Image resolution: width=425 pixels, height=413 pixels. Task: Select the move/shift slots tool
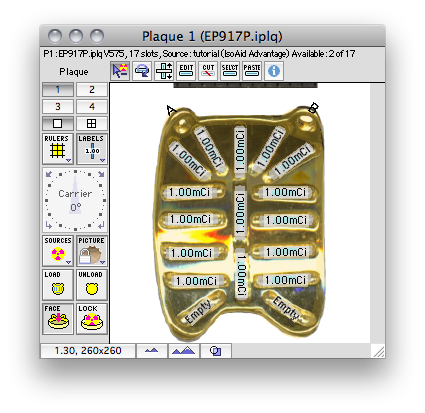pos(164,71)
